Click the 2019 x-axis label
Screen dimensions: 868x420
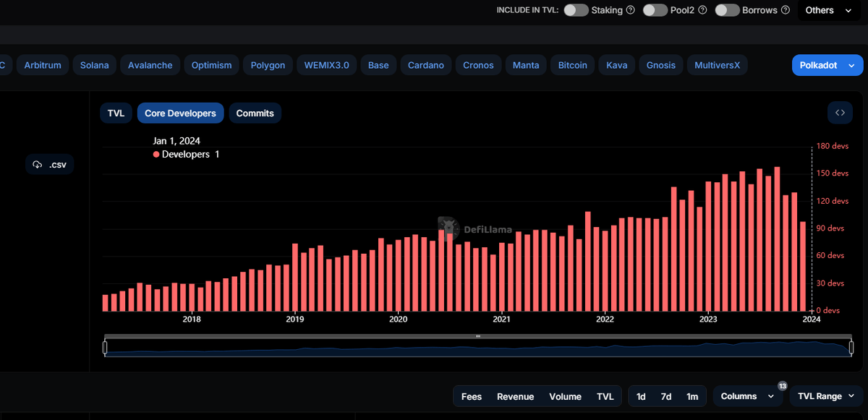[295, 319]
